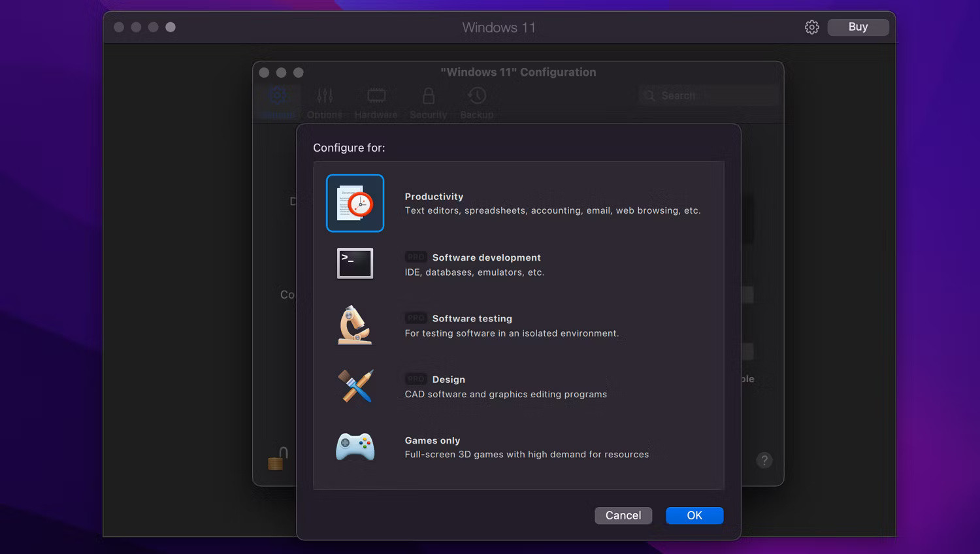This screenshot has width=980, height=554.
Task: Click the Software development terminal icon
Action: click(x=355, y=264)
